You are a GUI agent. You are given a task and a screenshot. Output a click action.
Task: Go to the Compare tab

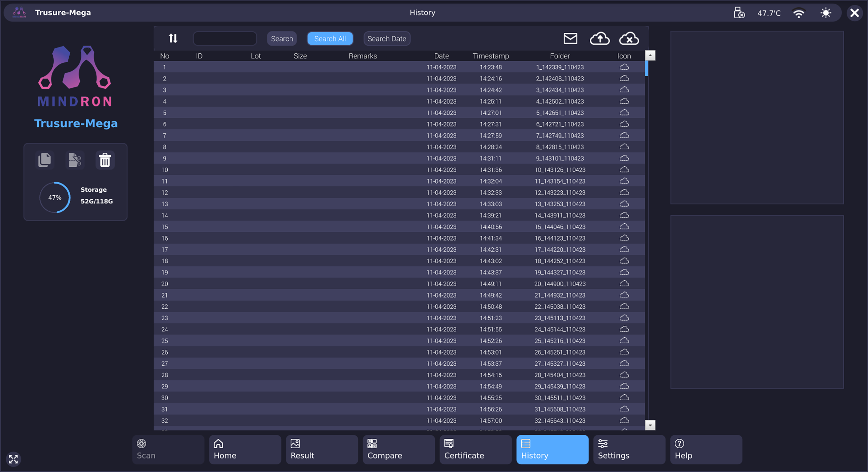(398, 450)
